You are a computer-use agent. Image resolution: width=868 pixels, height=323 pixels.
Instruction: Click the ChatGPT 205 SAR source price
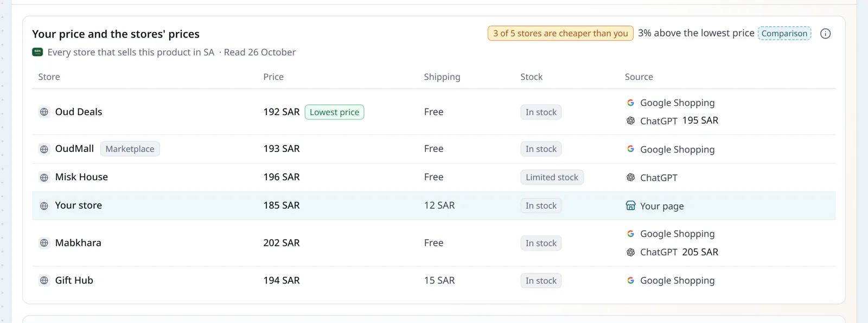[700, 252]
